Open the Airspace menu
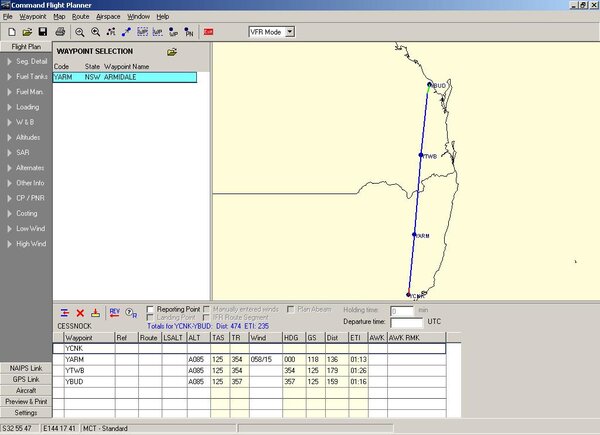Viewport: 600px width, 435px height. [108, 17]
